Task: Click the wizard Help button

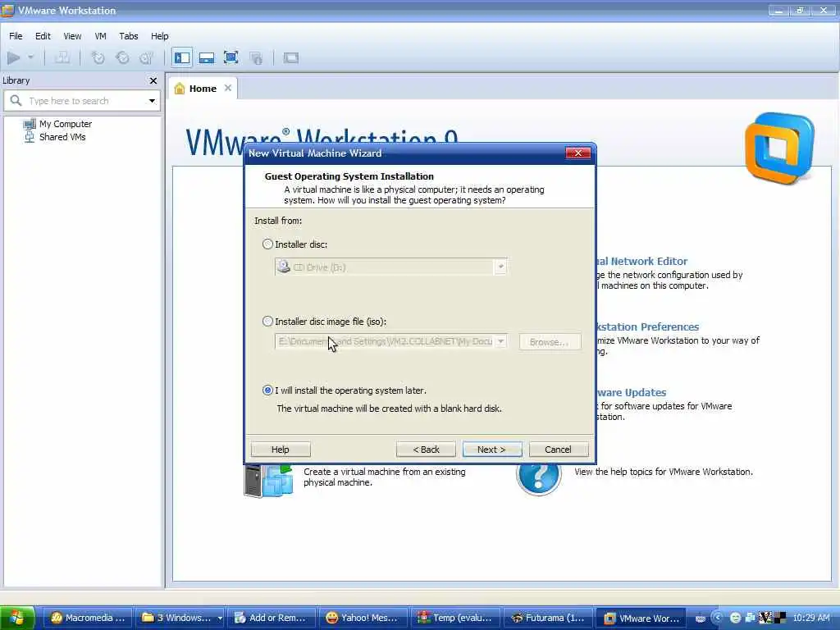Action: click(281, 450)
